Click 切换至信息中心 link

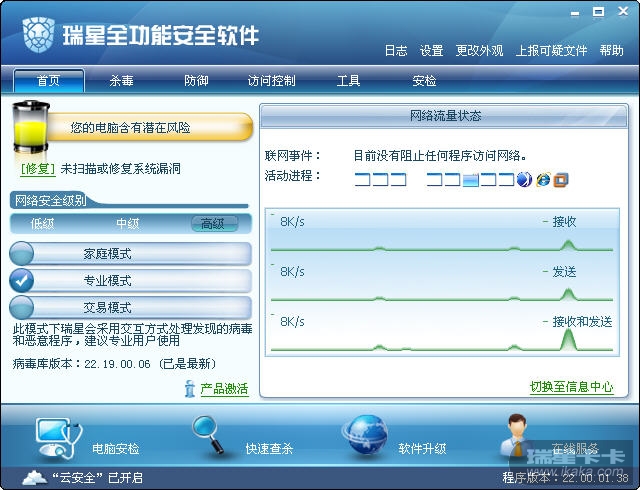point(571,386)
